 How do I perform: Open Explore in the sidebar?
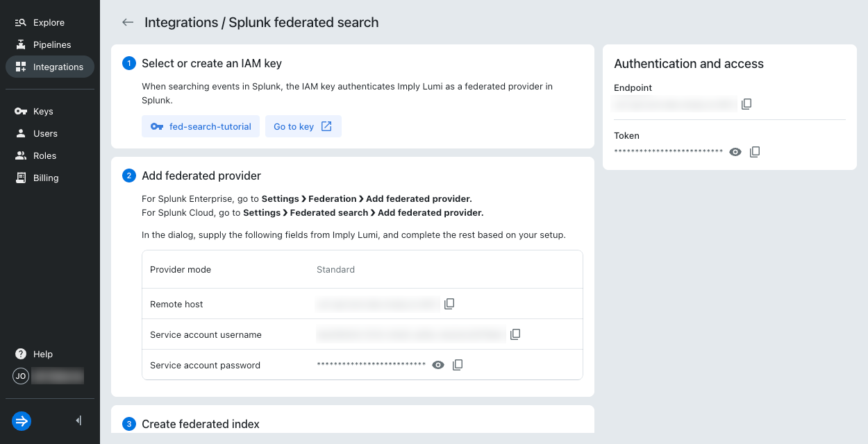tap(49, 22)
